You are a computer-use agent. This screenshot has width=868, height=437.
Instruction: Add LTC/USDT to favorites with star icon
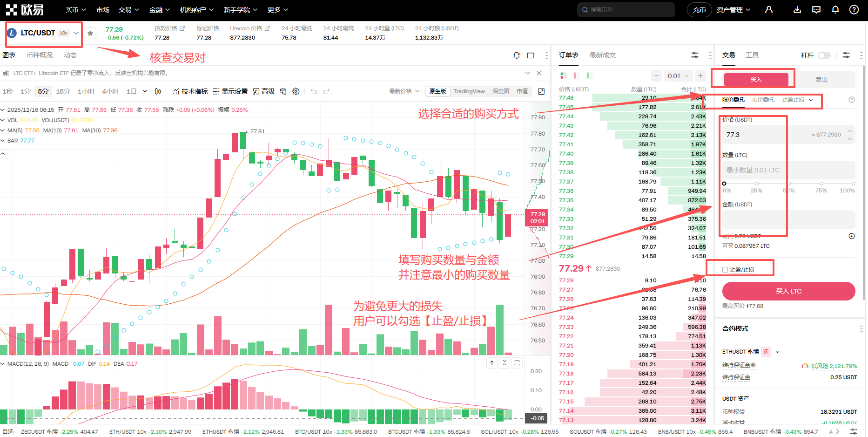(x=90, y=33)
